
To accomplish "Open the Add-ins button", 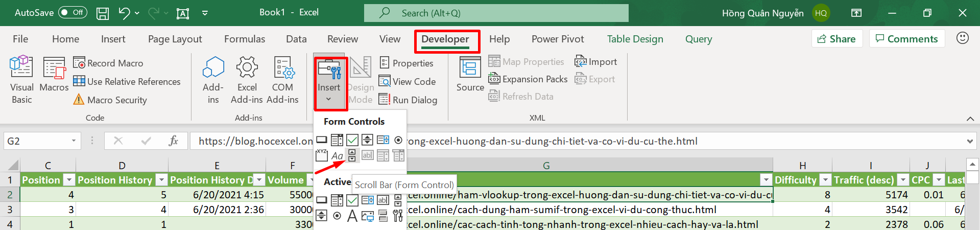I will point(213,80).
